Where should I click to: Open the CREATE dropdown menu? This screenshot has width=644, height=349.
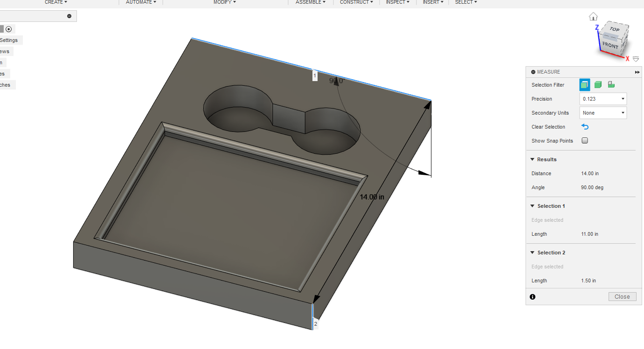point(56,2)
